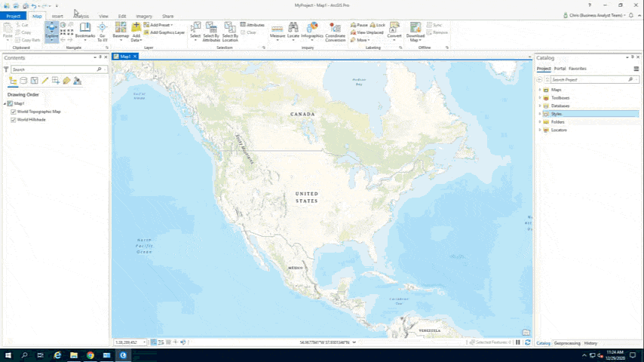Click the Go To XY tool
This screenshot has height=362, width=644.
tap(103, 32)
